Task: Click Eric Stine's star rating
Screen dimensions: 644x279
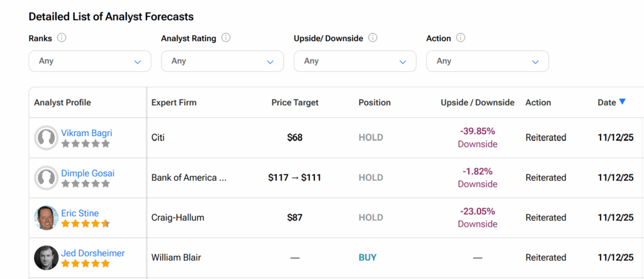Action: coord(86,224)
